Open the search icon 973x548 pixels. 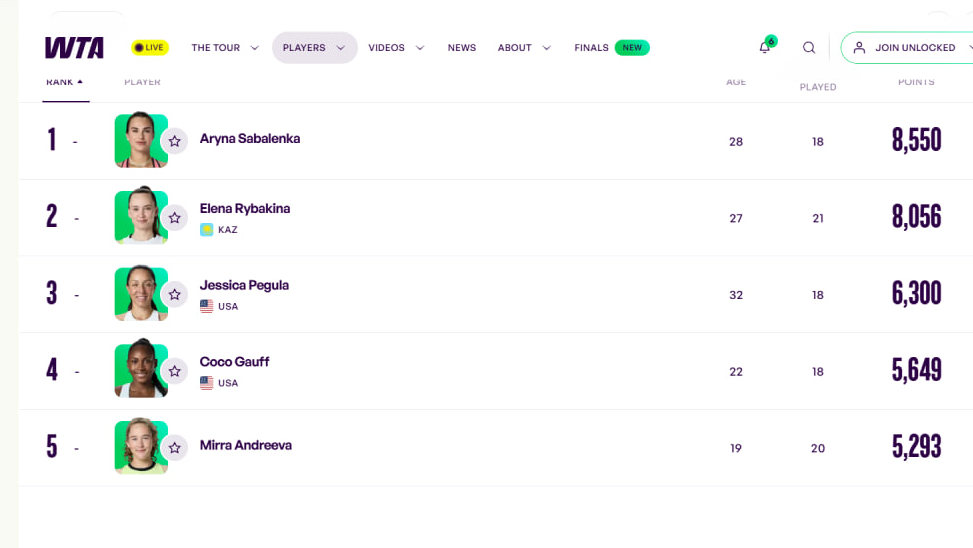809,48
